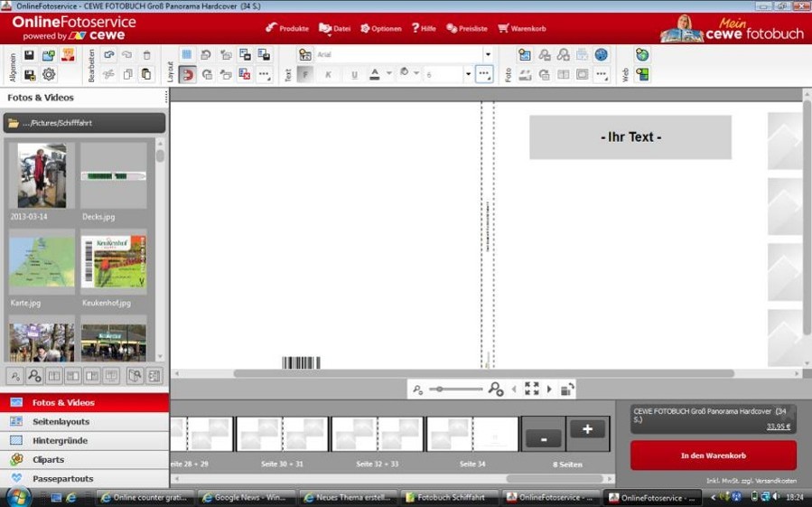812x507 pixels.
Task: Open the Pictures/Schifffahrt folder selector
Action: [84, 123]
